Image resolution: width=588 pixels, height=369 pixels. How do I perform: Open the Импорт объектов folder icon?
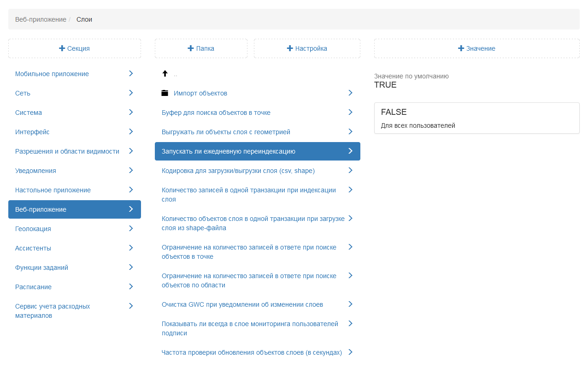[165, 93]
